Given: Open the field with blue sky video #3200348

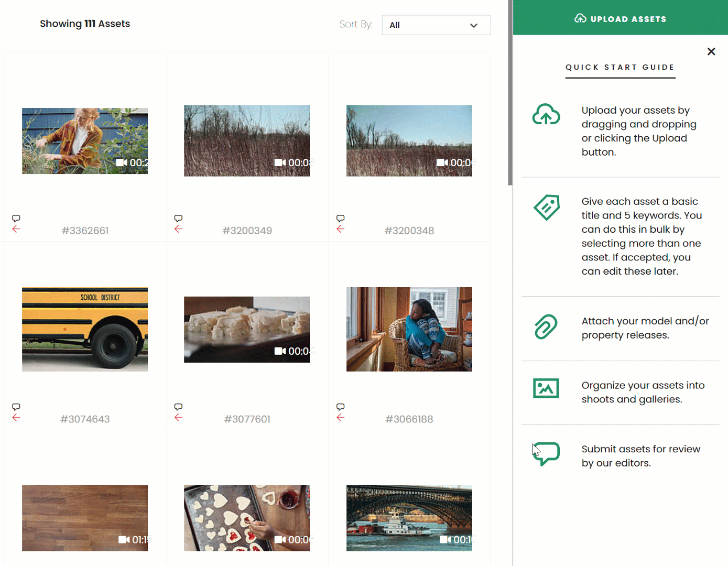Looking at the screenshot, I should click(x=409, y=141).
